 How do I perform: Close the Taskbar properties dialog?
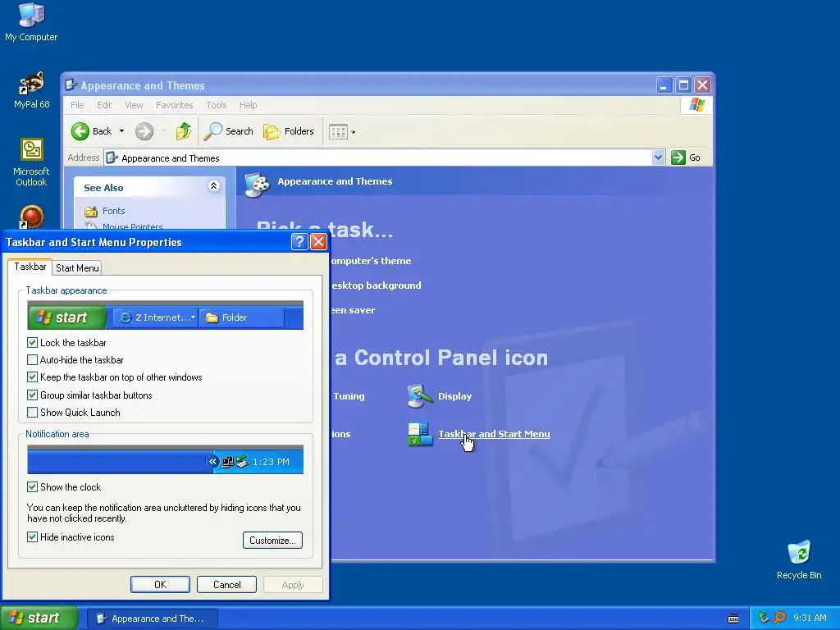pos(319,242)
